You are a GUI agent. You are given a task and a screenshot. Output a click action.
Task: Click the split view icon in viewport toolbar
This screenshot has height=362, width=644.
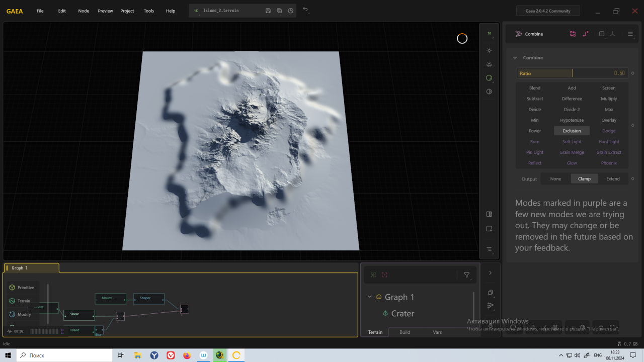pos(489,214)
